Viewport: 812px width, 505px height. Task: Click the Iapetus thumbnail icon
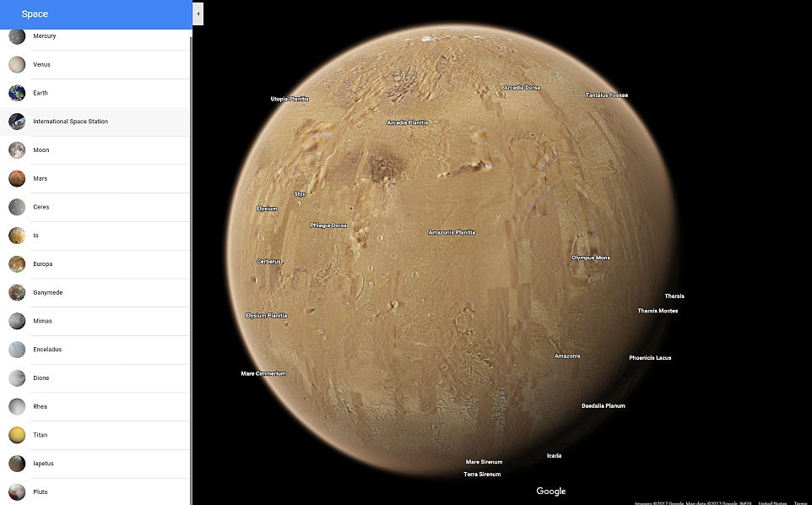(x=17, y=464)
